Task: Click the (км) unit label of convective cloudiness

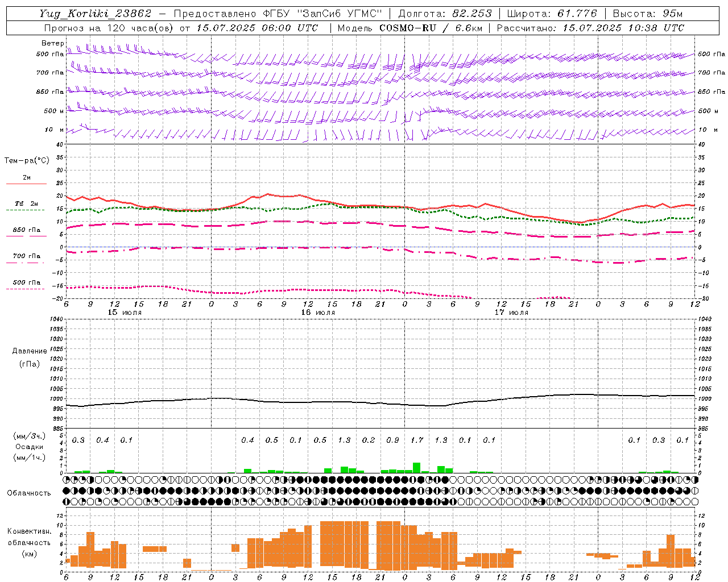Action: tap(30, 554)
